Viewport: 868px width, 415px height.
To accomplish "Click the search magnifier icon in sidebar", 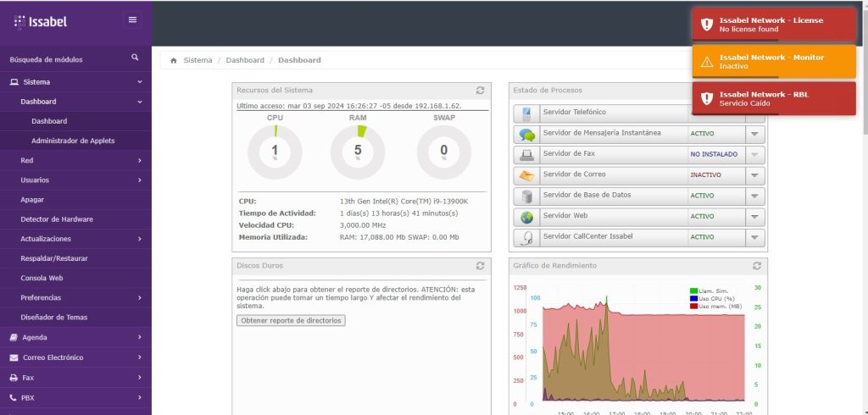I will click(x=135, y=58).
